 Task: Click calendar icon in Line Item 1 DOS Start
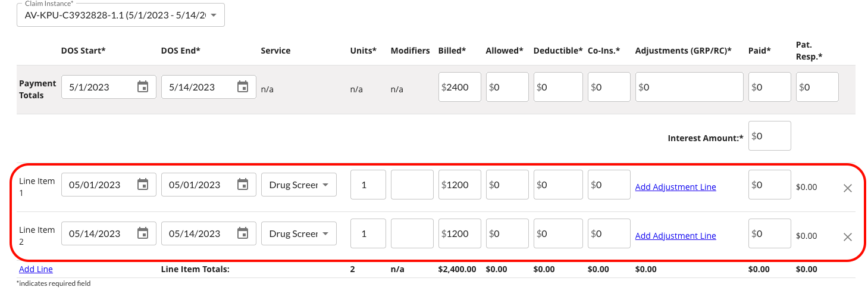[143, 185]
